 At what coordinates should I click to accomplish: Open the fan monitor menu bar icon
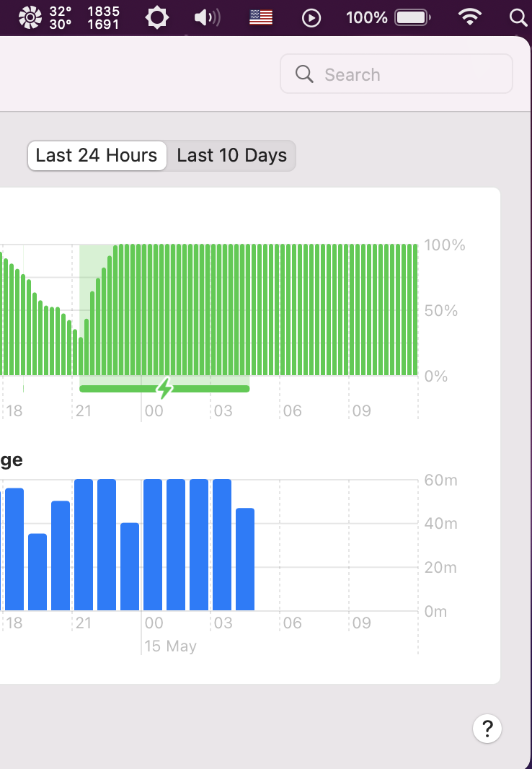point(30,17)
